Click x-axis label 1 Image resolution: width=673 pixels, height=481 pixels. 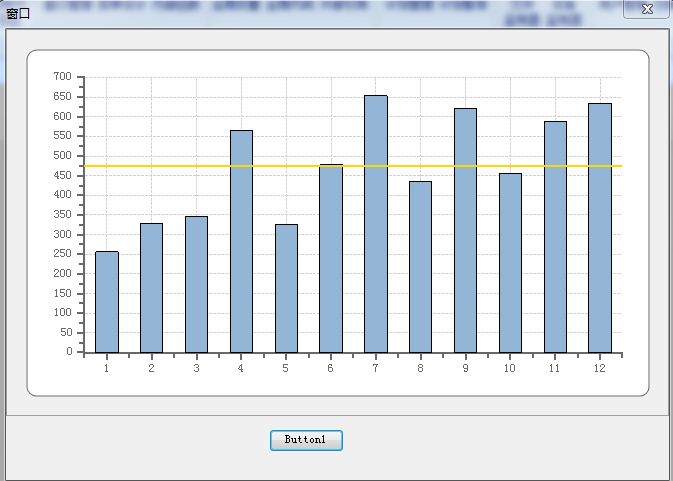(x=106, y=368)
